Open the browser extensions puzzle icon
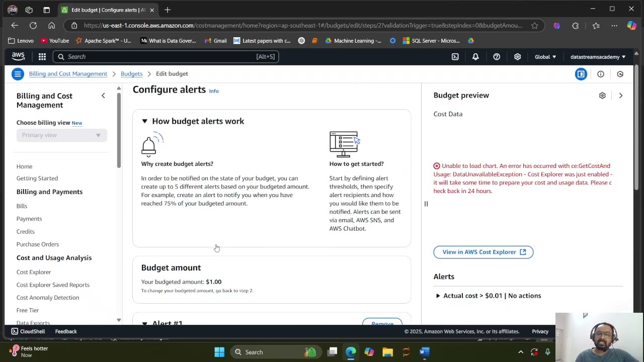This screenshot has width=644, height=362. (x=575, y=26)
